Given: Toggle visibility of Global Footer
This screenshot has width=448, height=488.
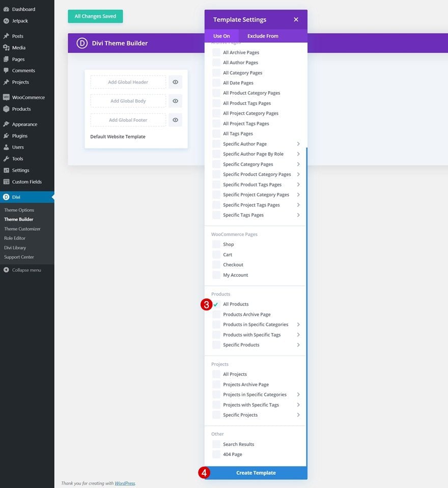Looking at the screenshot, I should point(176,120).
